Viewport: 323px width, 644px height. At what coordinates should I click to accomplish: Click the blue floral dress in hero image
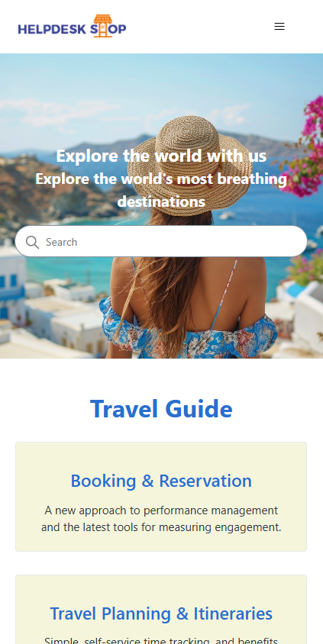pos(189,332)
